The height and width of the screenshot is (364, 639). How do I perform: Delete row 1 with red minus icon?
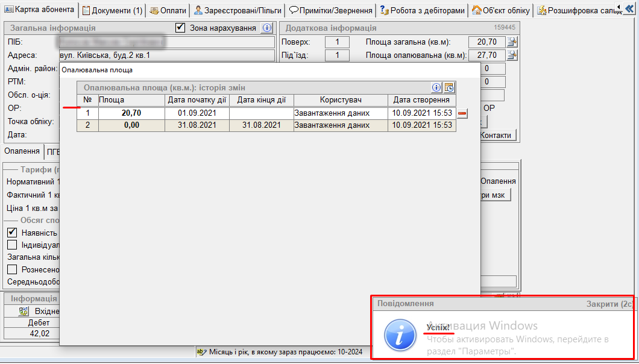[462, 113]
